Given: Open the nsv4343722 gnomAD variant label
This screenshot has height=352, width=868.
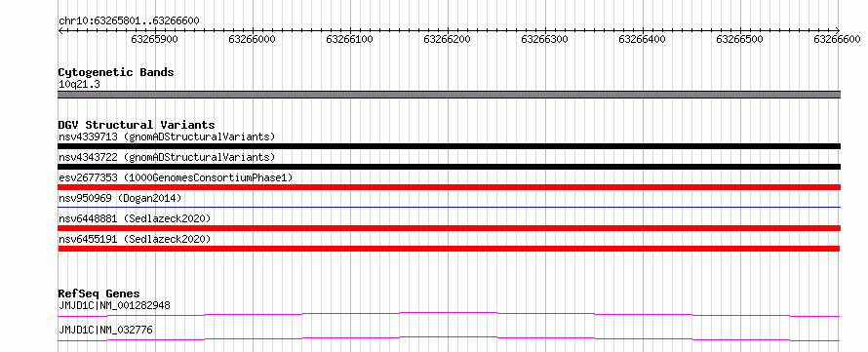Looking at the screenshot, I should [166, 157].
